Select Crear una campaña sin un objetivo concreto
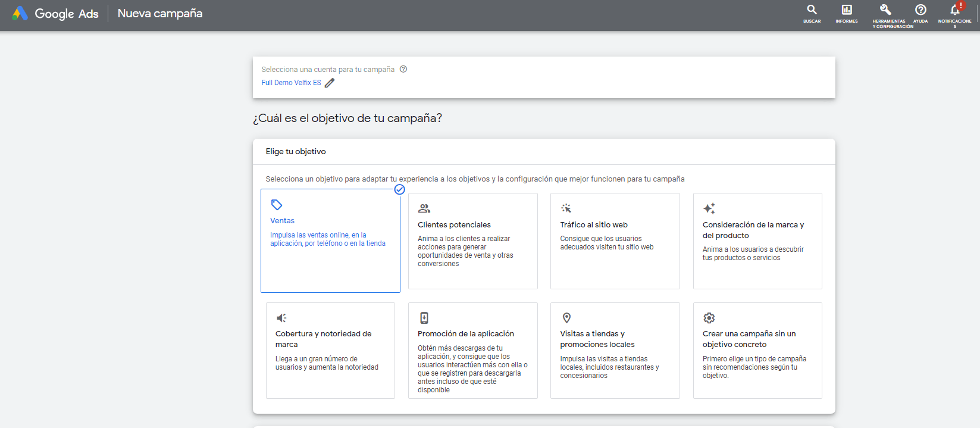 (x=757, y=350)
